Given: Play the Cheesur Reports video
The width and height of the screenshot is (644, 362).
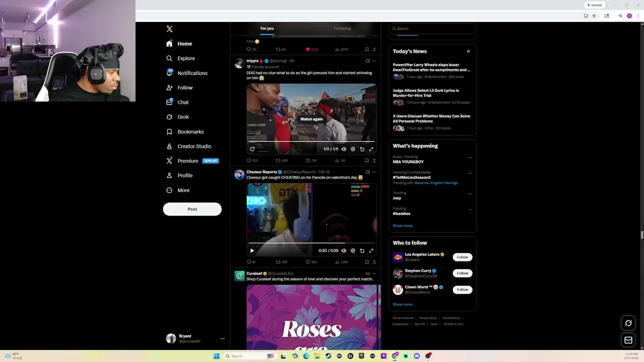Looking at the screenshot, I should click(252, 250).
